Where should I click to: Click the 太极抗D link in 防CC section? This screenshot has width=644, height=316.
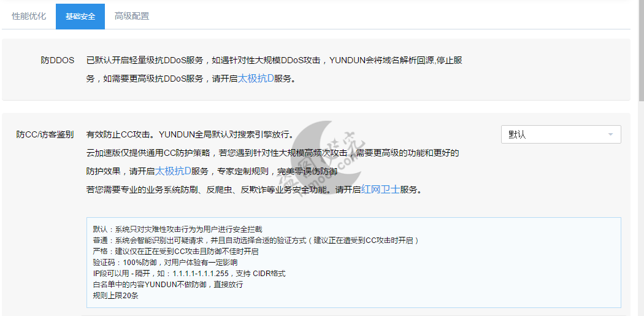pyautogui.click(x=173, y=171)
